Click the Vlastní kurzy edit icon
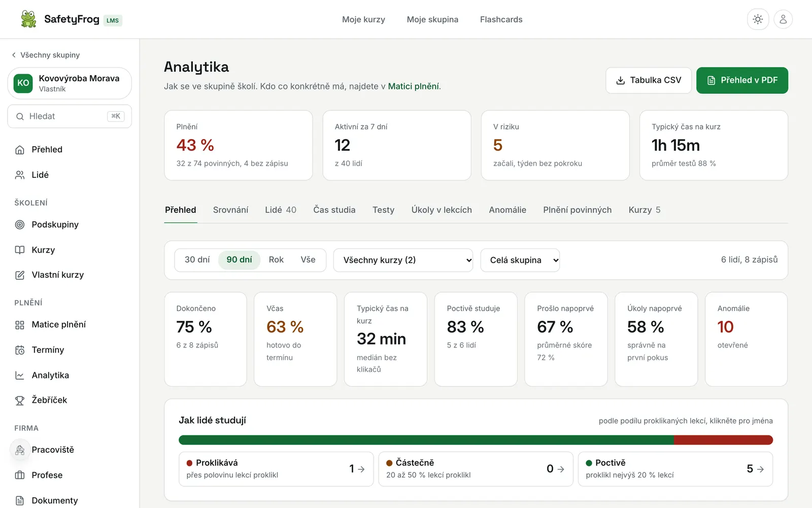 click(x=20, y=275)
